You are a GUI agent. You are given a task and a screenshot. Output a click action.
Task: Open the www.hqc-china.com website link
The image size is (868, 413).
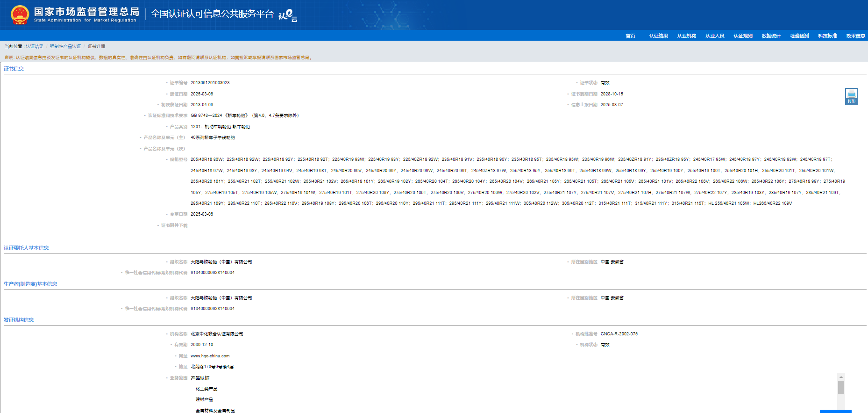(x=210, y=356)
